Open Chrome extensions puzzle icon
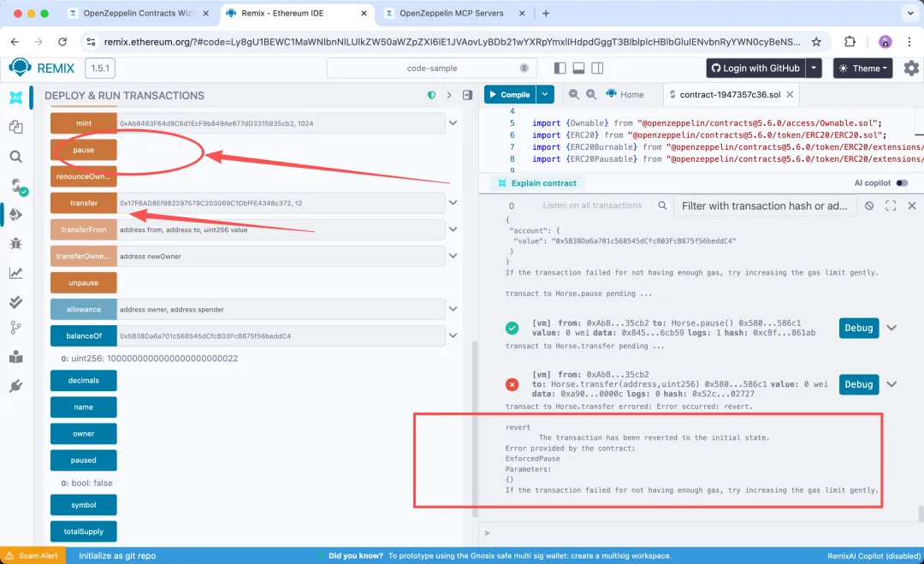The image size is (924, 564). coord(850,42)
